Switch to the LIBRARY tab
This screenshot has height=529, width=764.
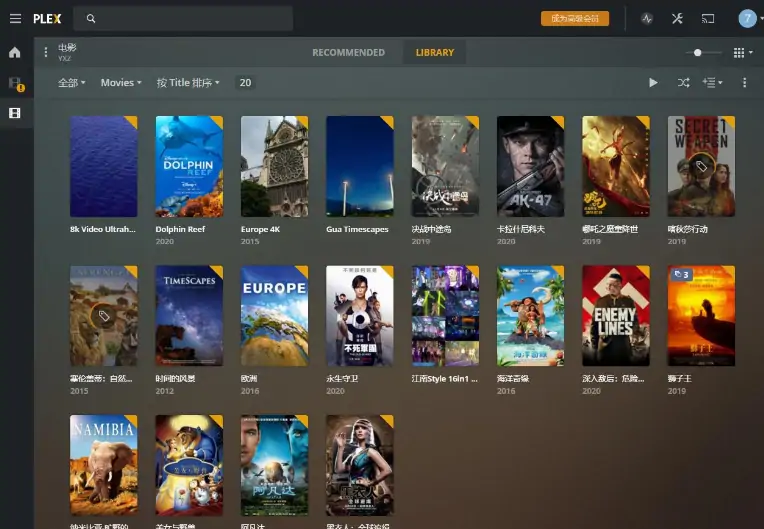[x=435, y=52]
